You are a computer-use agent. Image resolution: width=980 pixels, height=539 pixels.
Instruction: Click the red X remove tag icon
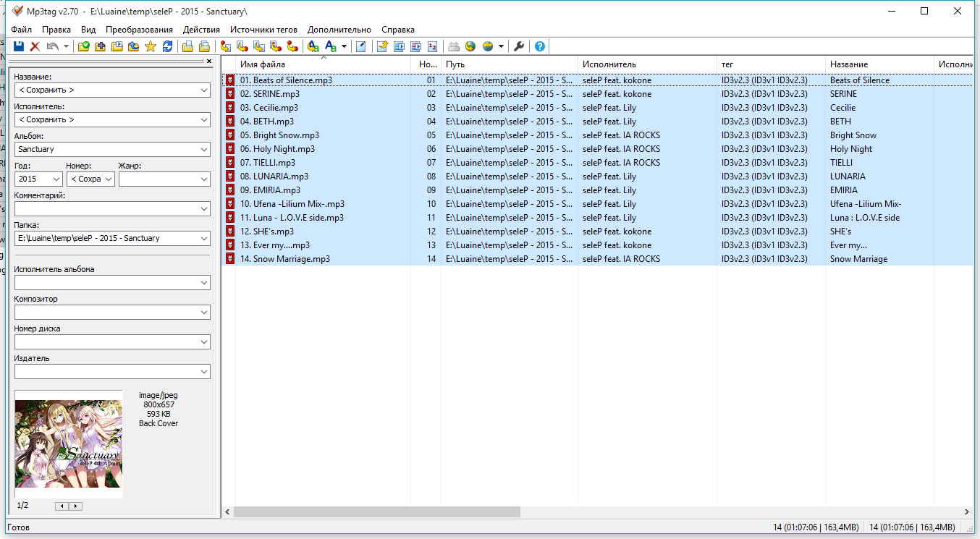[35, 46]
